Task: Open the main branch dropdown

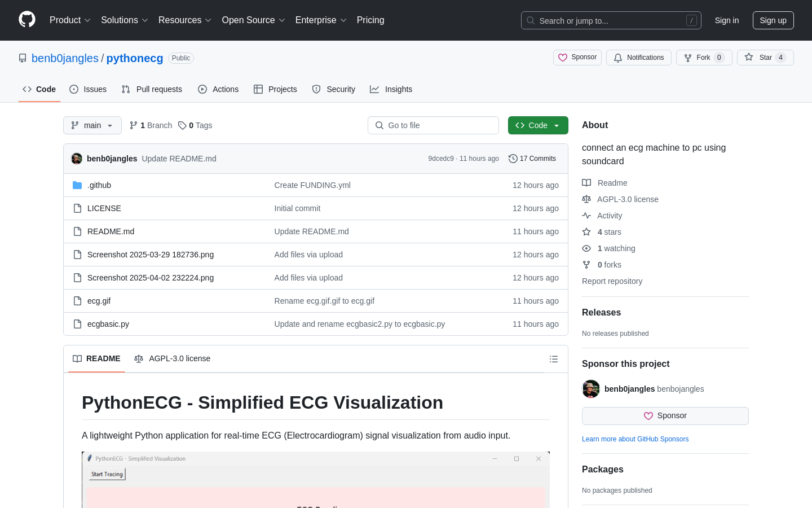Action: click(x=92, y=125)
